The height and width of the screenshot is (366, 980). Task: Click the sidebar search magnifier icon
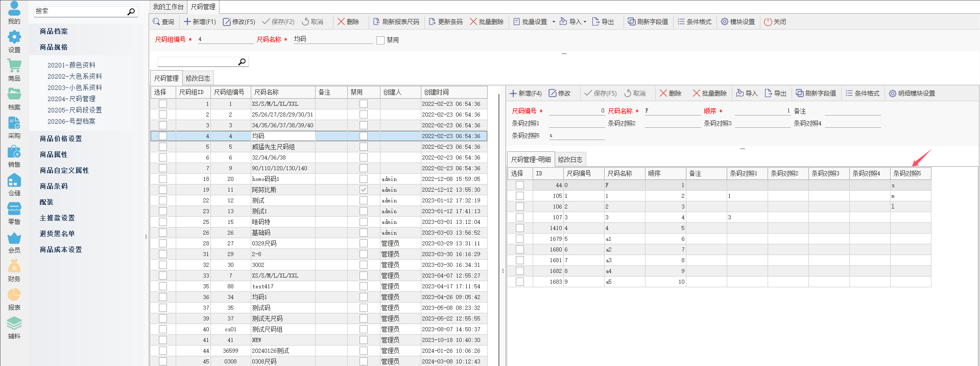(x=131, y=11)
